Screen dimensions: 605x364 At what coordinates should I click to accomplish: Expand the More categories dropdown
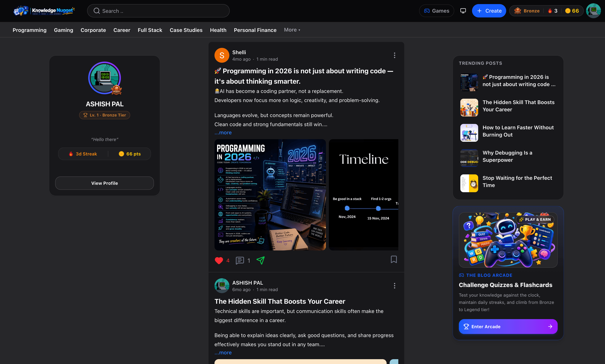[292, 30]
